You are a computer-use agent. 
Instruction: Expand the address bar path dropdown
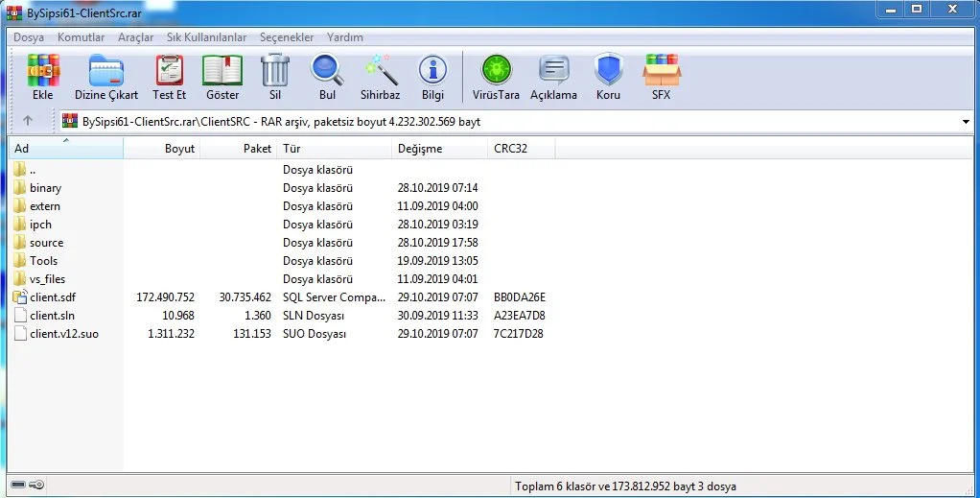(966, 122)
